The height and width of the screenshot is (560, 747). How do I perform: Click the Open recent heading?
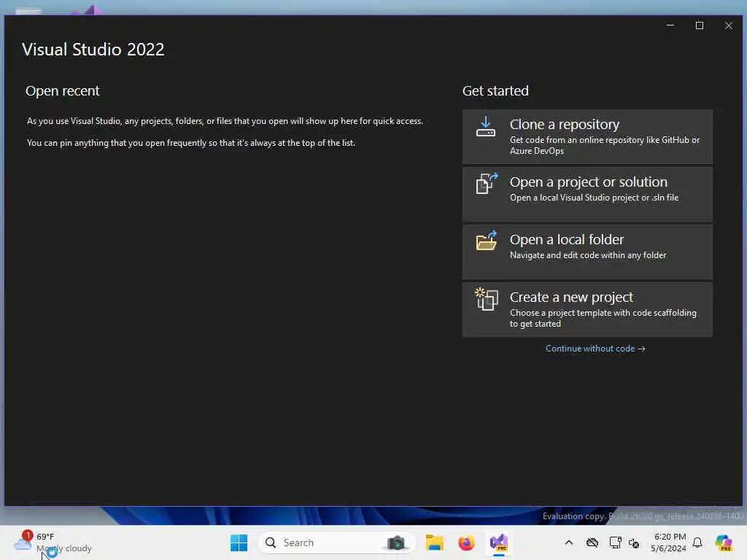63,91
